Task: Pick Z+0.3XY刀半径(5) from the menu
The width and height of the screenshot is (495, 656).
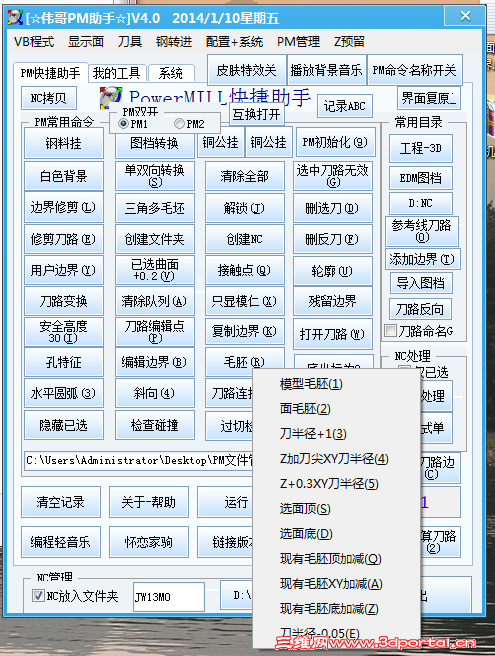Action: pyautogui.click(x=336, y=484)
